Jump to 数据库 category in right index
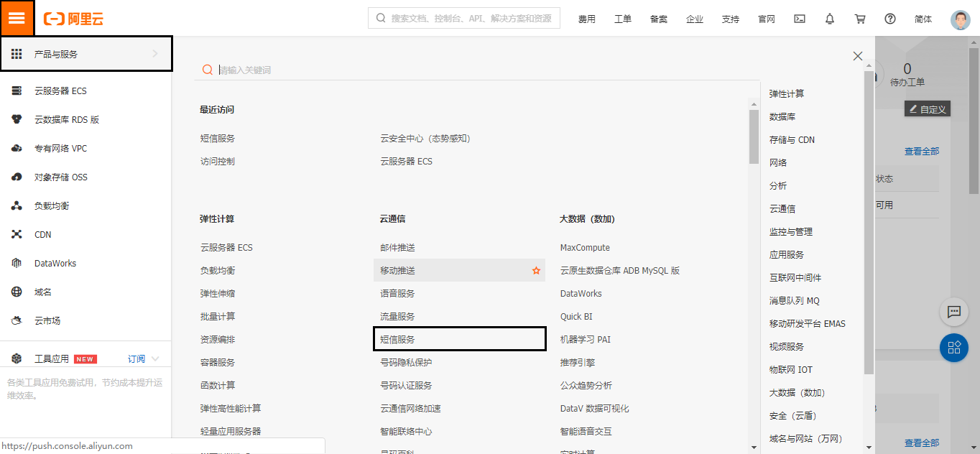 pos(782,117)
